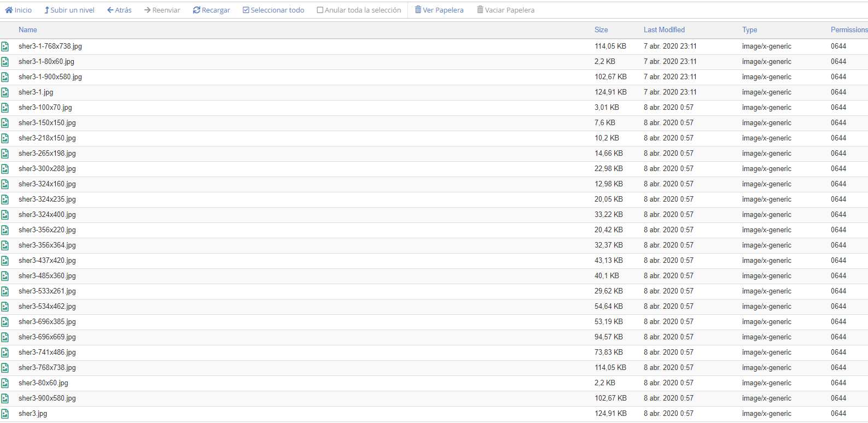This screenshot has height=423, width=868.
Task: Sort files by Name column header
Action: click(x=28, y=30)
